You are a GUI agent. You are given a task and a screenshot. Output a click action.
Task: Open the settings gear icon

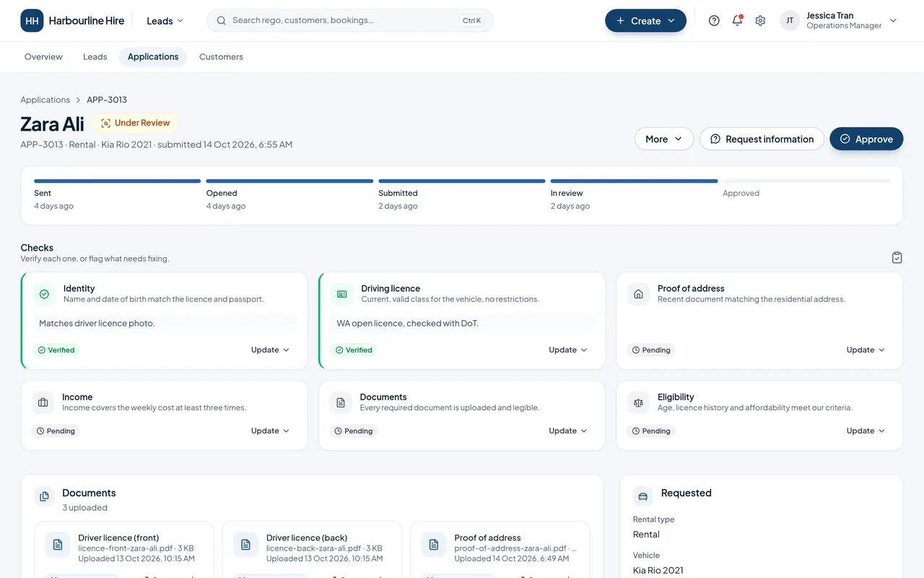(760, 21)
